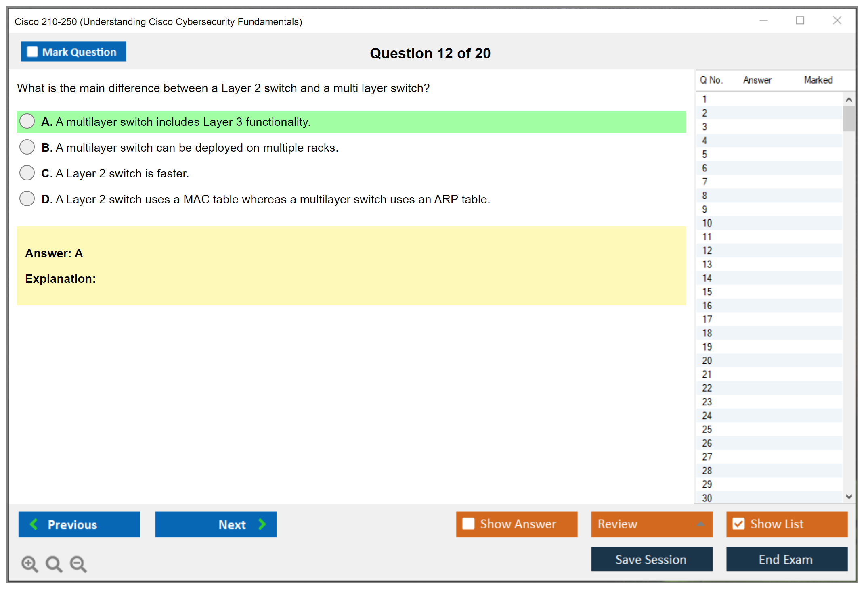
Task: Close the Cisco 210-250 exam window
Action: click(837, 21)
